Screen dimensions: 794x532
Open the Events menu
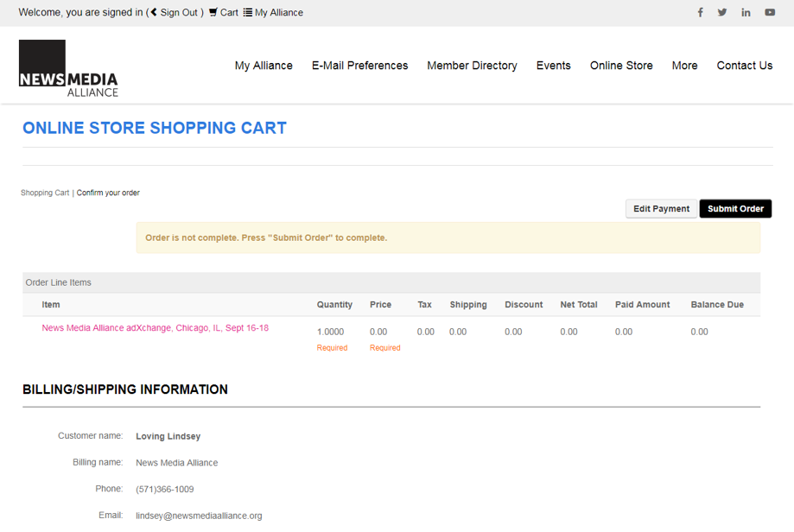click(x=554, y=66)
